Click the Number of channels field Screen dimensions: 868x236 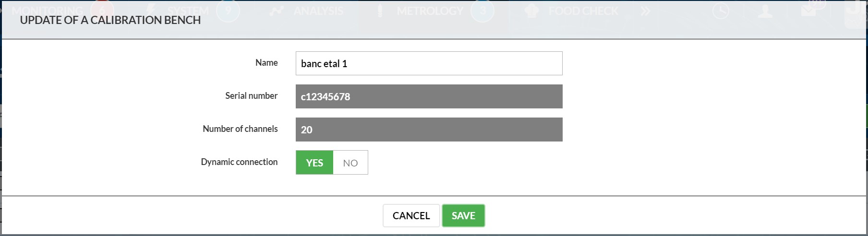(429, 130)
